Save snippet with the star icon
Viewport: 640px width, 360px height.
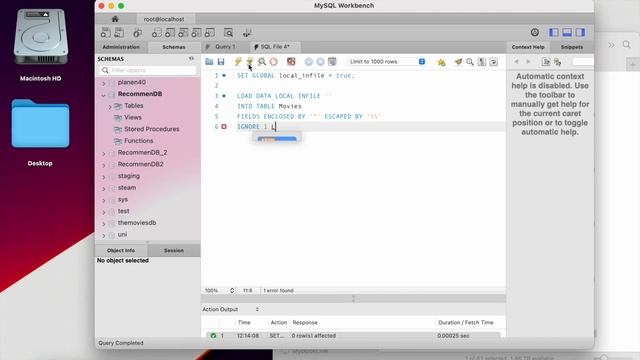[441, 62]
